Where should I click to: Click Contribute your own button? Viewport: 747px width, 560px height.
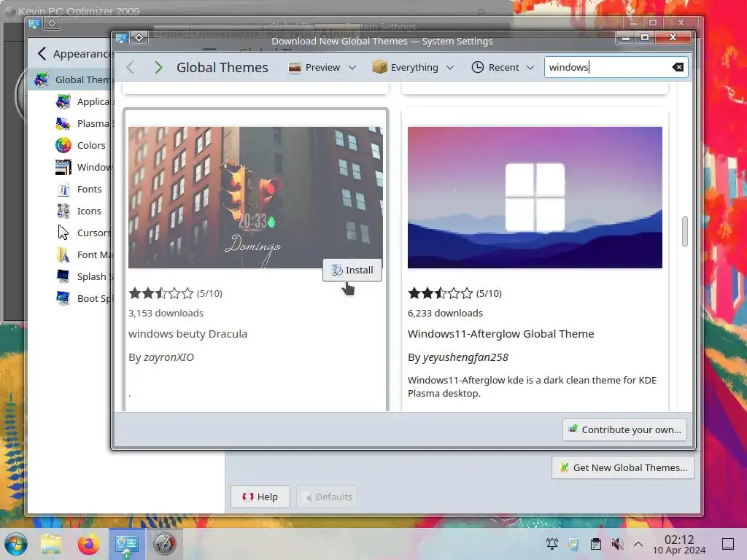tap(624, 429)
